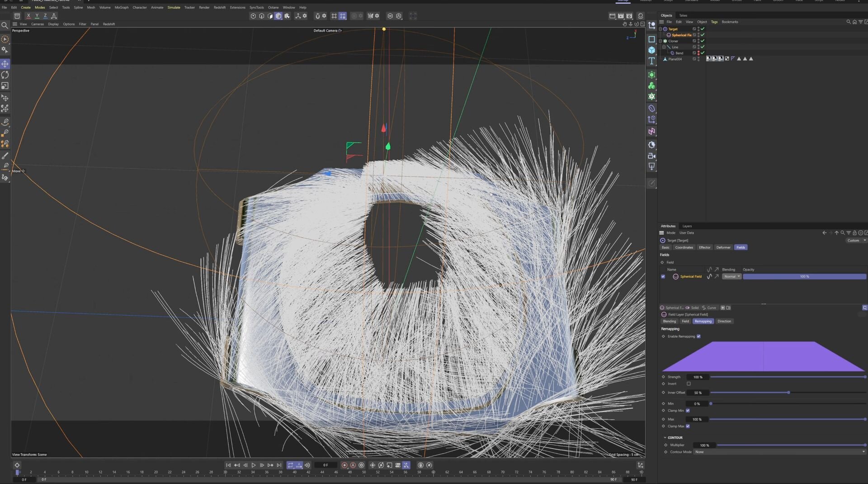This screenshot has height=484, width=868.
Task: Select the Effector tab
Action: point(705,247)
